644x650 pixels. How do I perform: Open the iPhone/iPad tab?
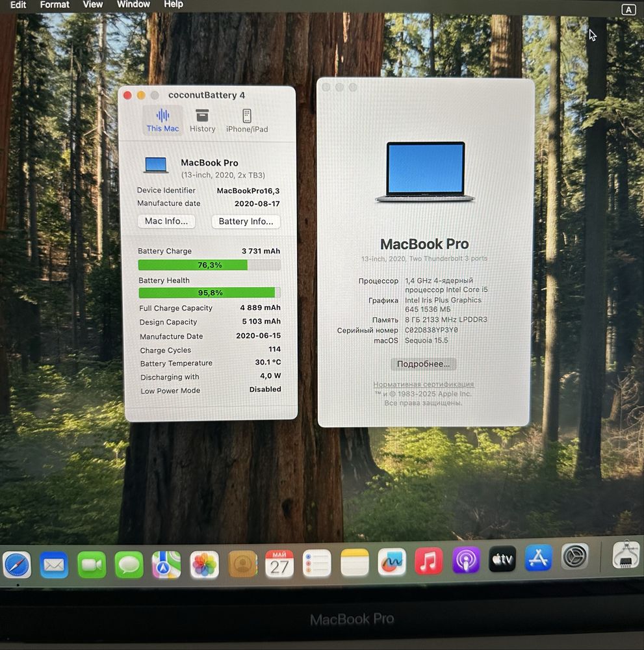(247, 121)
